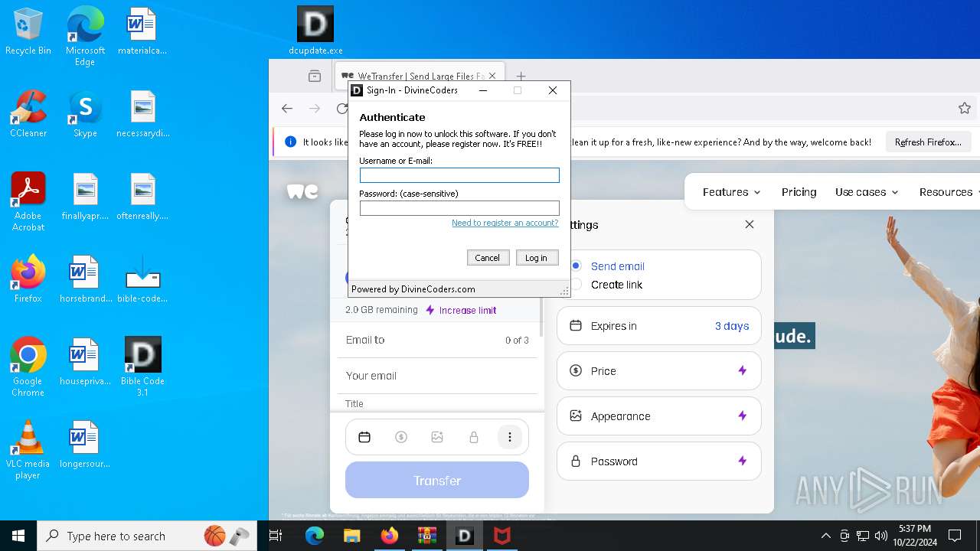Click Cancel in the Sign-In dialog
Image resolution: width=980 pixels, height=551 pixels.
click(487, 258)
